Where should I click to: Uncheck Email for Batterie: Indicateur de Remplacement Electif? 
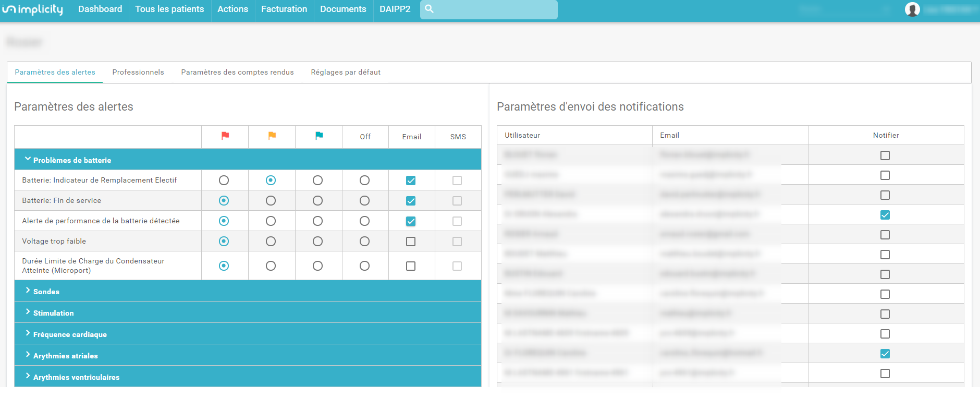[x=411, y=181]
